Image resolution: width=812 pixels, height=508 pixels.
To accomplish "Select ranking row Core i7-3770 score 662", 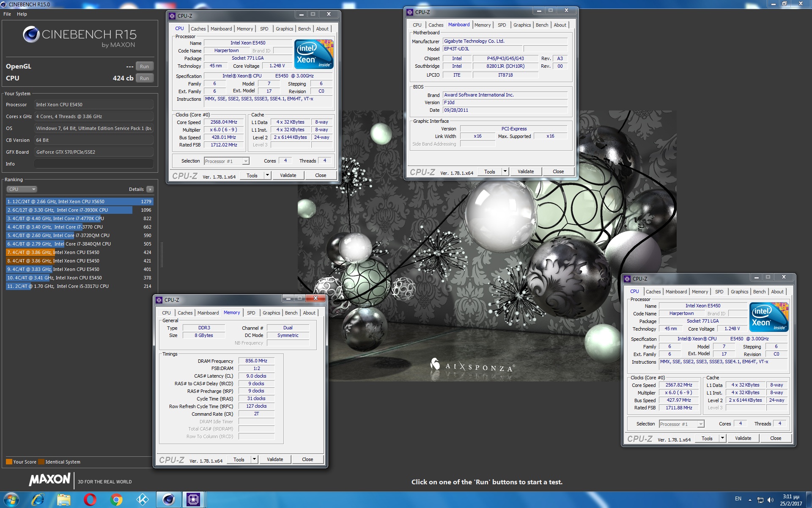I will [x=80, y=227].
